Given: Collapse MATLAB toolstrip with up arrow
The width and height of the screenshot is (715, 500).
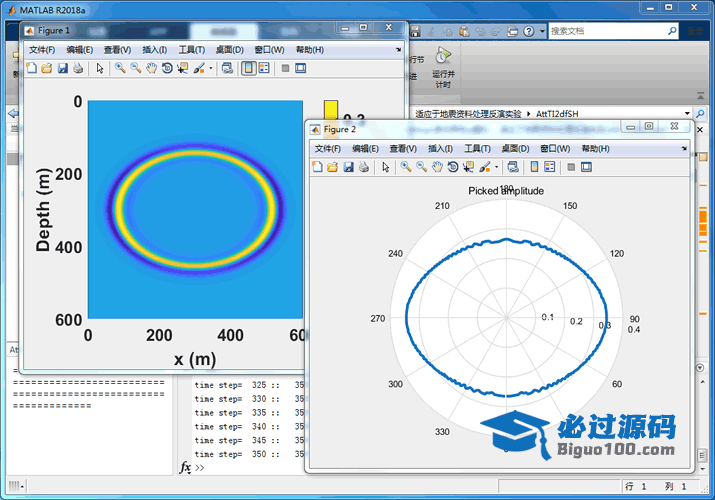Looking at the screenshot, I should (700, 96).
